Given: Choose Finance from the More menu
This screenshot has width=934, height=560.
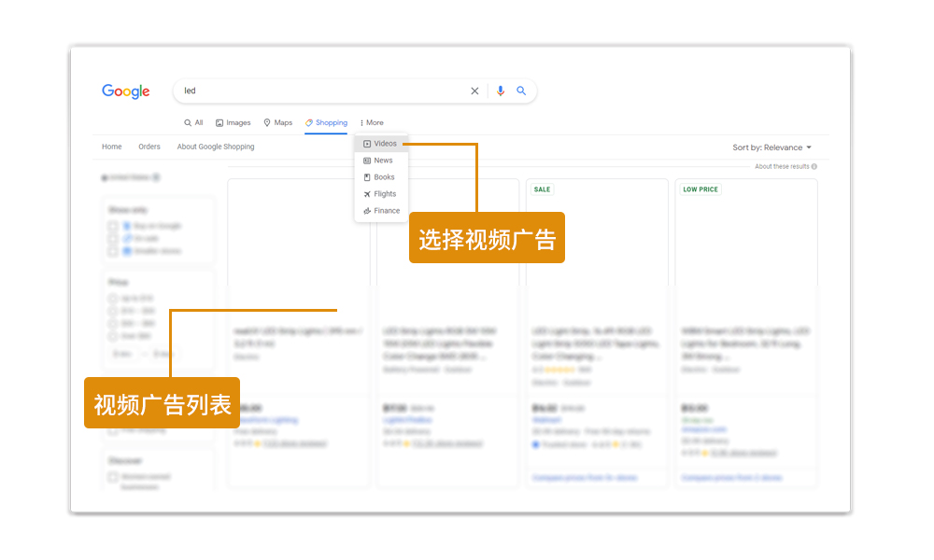Looking at the screenshot, I should pyautogui.click(x=381, y=211).
